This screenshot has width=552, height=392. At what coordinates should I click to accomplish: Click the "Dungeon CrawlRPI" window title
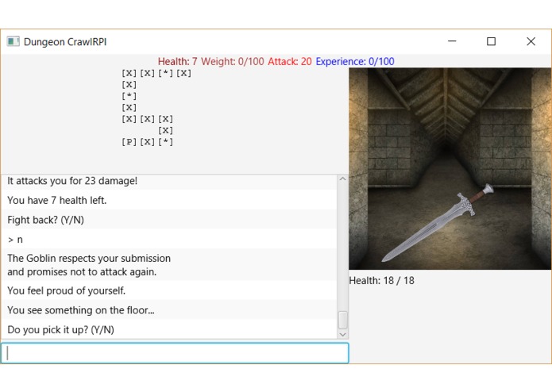pyautogui.click(x=65, y=42)
